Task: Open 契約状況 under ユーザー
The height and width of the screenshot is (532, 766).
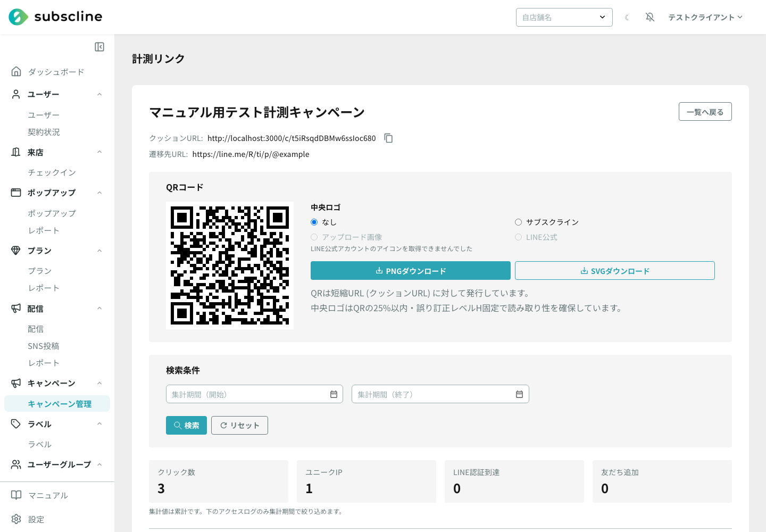Action: pos(44,132)
